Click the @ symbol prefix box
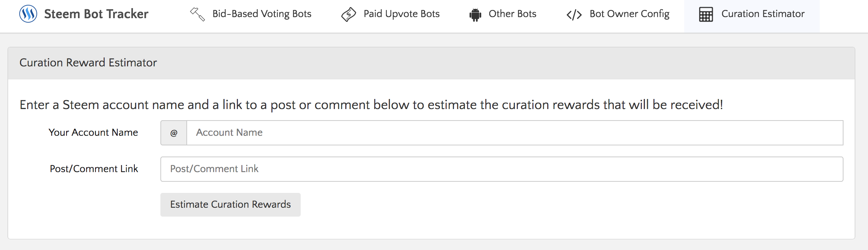Viewport: 868px width, 250px height. coord(174,133)
